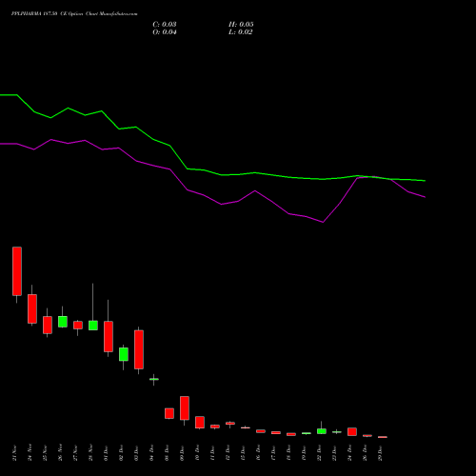Click the open value 'O: 0.04'
Viewport: 476px width, 476px height.
[165, 32]
